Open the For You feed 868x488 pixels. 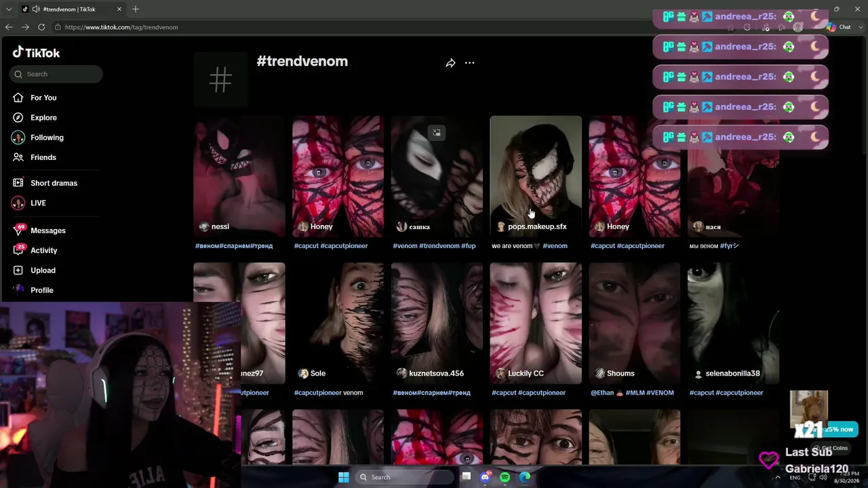(43, 98)
